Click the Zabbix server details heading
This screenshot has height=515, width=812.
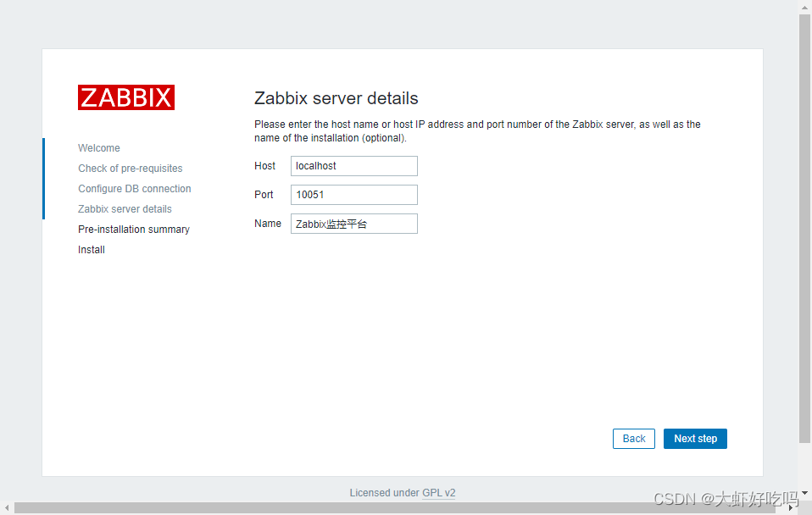pos(336,98)
